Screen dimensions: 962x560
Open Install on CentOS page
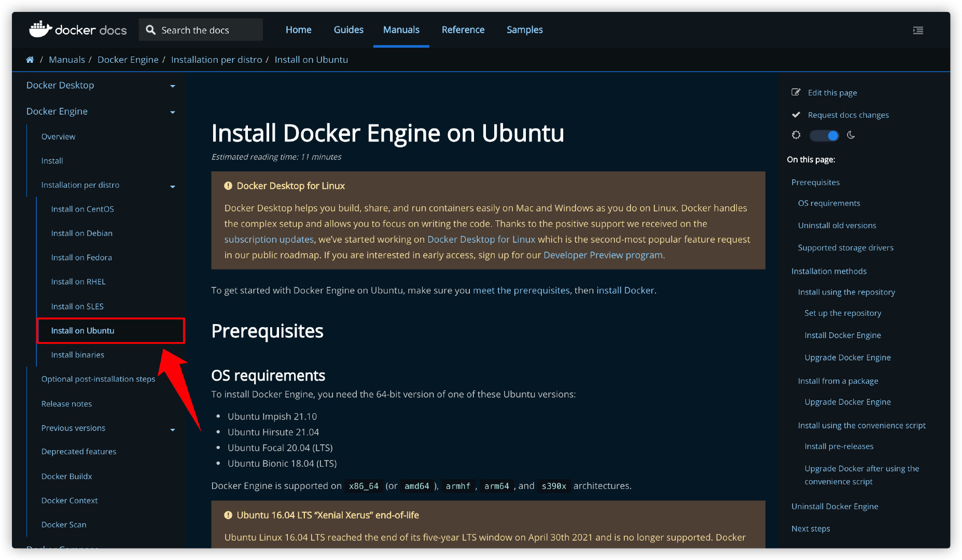point(82,209)
